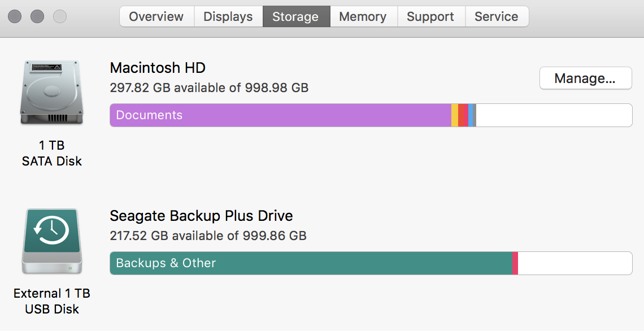The image size is (644, 331).
Task: Open the Support tab
Action: 431,16
